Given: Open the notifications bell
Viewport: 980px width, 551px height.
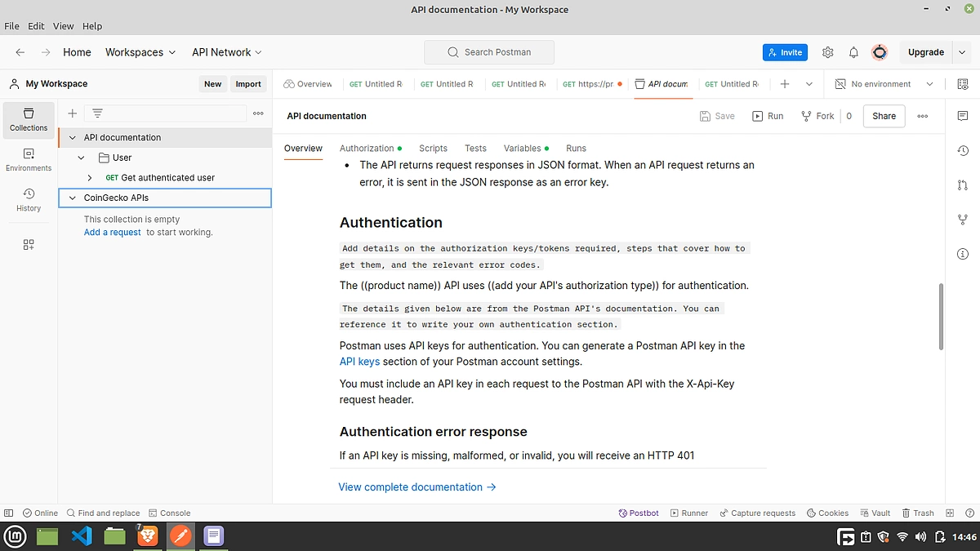Looking at the screenshot, I should 853,52.
